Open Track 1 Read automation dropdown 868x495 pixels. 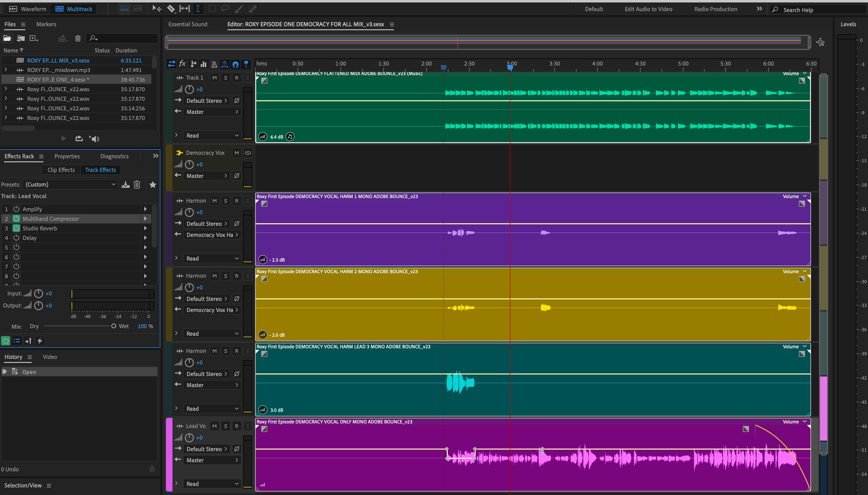212,135
